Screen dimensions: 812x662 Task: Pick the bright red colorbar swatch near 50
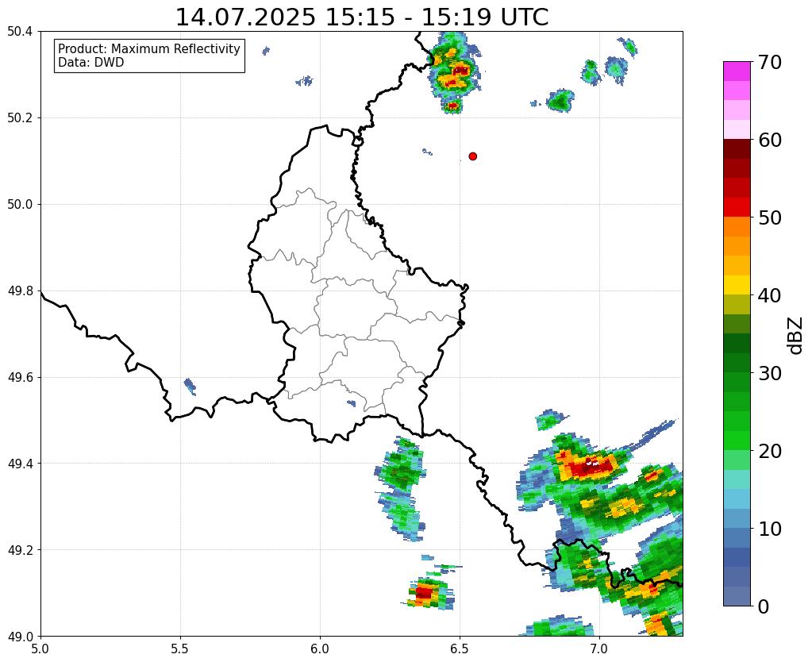(737, 207)
